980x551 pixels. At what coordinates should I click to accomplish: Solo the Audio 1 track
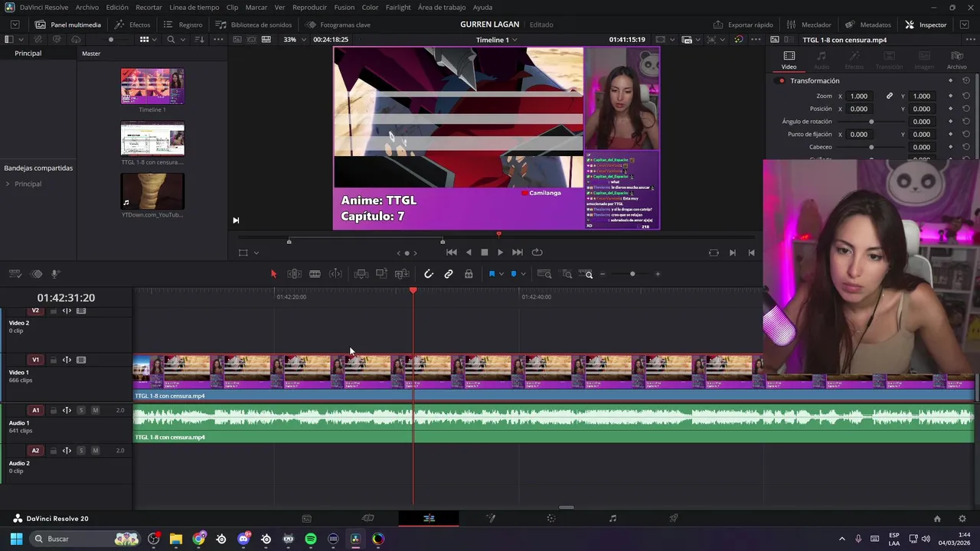tap(81, 410)
